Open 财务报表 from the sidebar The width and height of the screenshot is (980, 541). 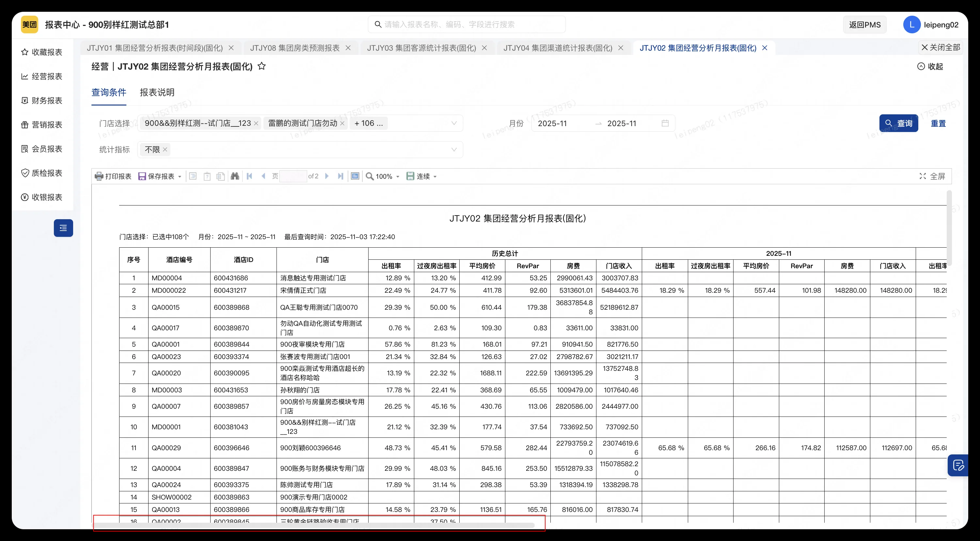[25, 100]
